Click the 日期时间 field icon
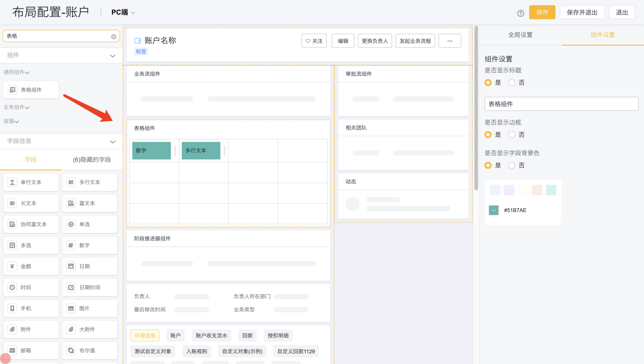This screenshot has width=644, height=364. point(71,288)
